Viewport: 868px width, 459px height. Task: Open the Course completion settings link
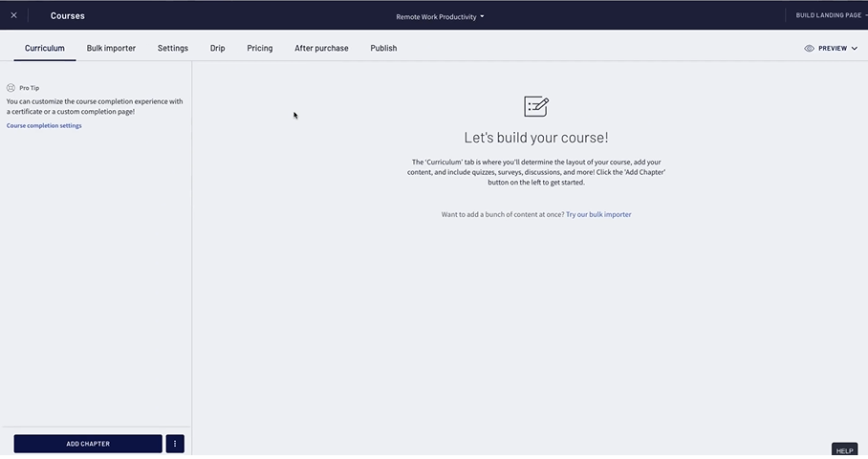click(x=44, y=126)
